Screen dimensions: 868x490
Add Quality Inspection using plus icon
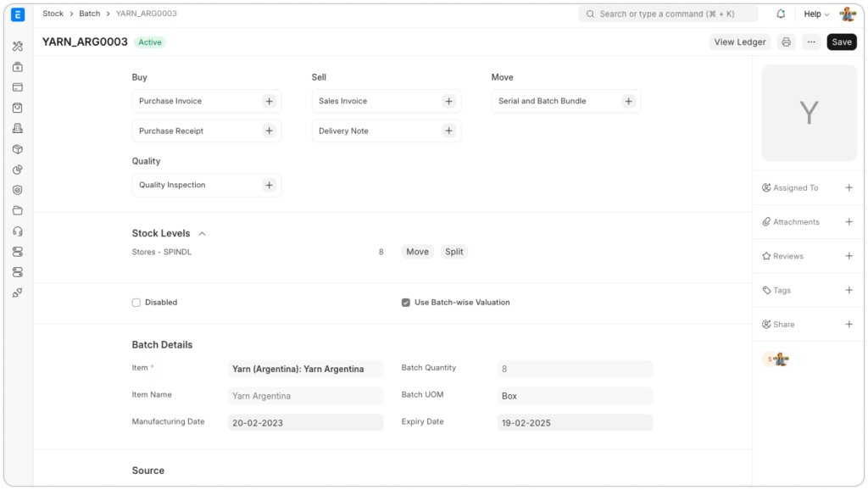pyautogui.click(x=269, y=185)
